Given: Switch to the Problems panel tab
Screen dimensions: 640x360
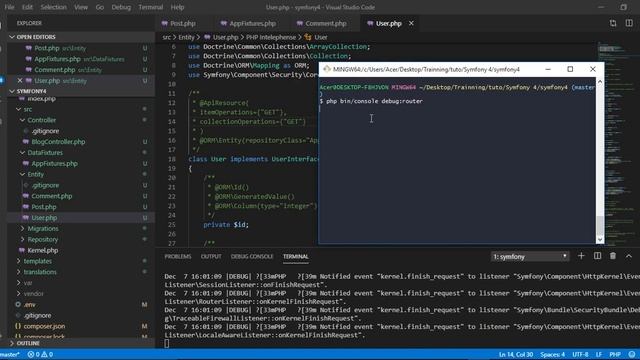Looking at the screenshot, I should pyautogui.click(x=178, y=256).
